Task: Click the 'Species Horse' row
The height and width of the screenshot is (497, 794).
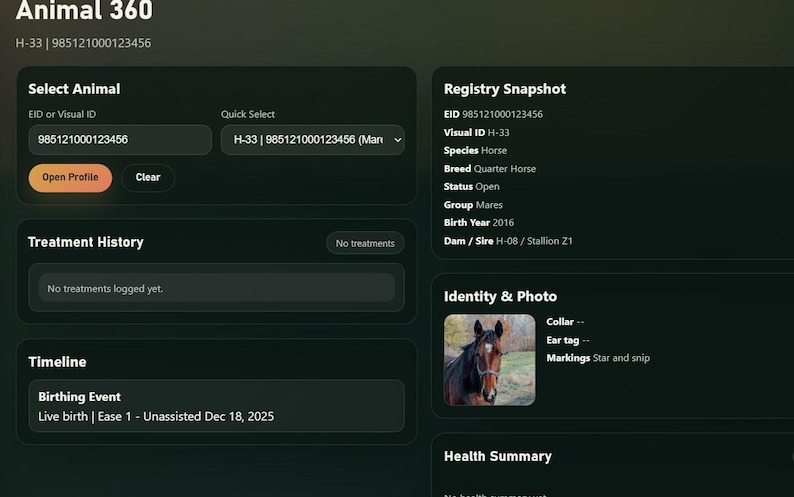Action: point(475,150)
